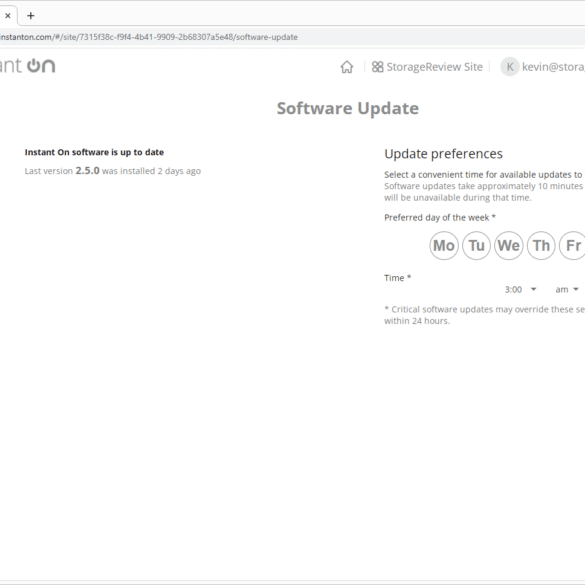Open the am/pm dropdown
This screenshot has height=585, width=585.
tap(567, 290)
